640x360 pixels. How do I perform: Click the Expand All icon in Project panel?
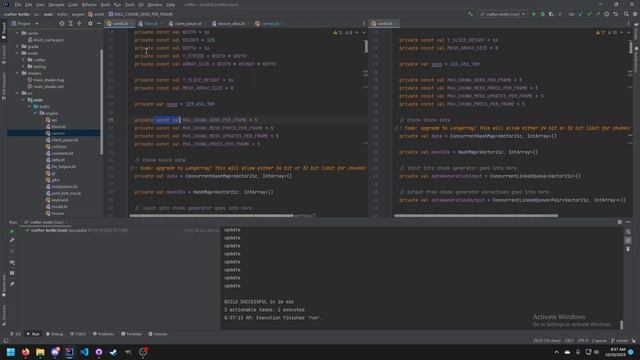pyautogui.click(x=71, y=24)
